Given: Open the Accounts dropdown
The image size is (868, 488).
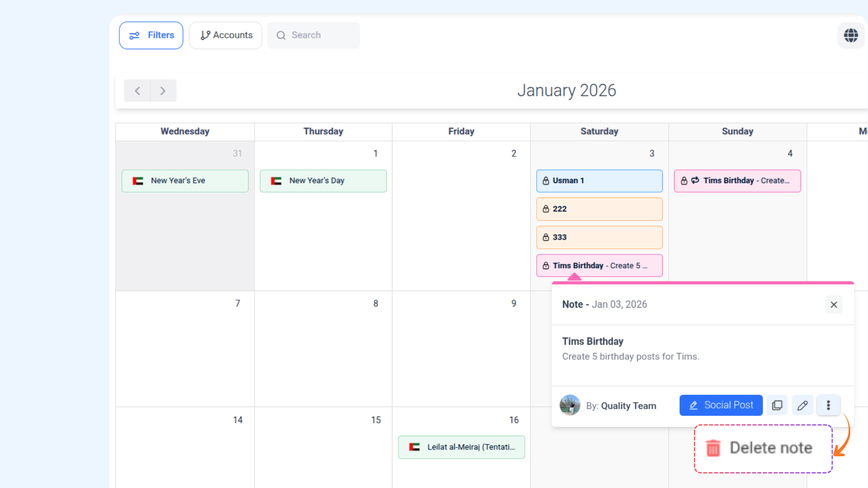Looking at the screenshot, I should click(x=226, y=35).
